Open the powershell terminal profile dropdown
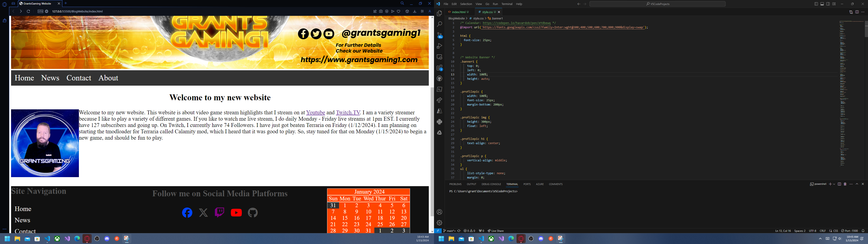Image resolution: width=868 pixels, height=244 pixels. [x=820, y=184]
